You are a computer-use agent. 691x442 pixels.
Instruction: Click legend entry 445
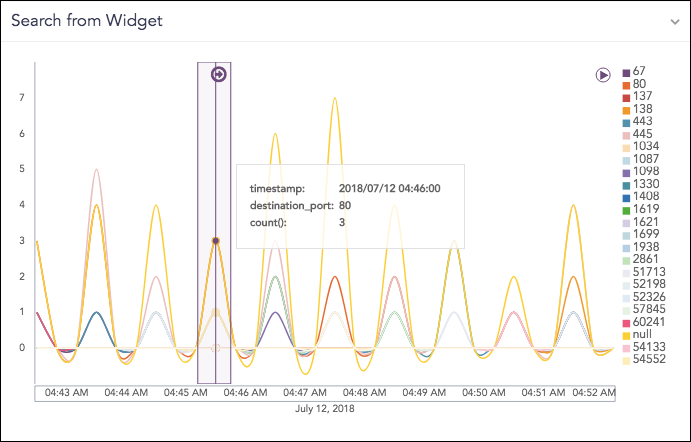point(641,135)
